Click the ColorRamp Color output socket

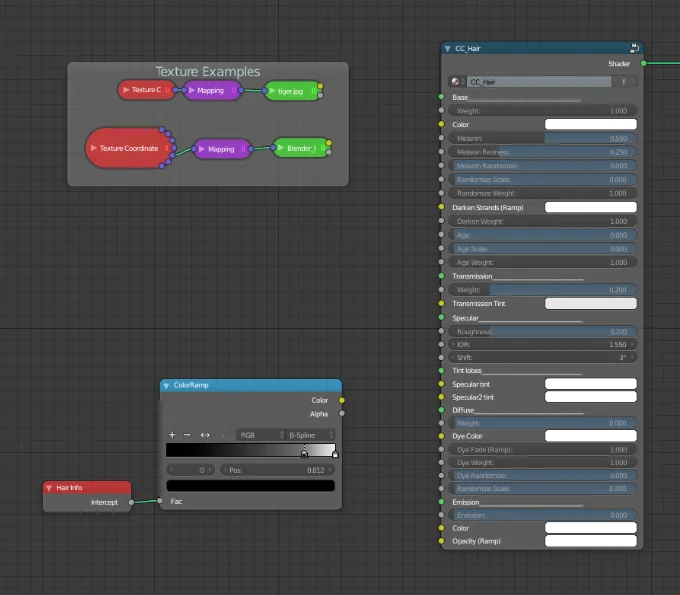pos(342,400)
